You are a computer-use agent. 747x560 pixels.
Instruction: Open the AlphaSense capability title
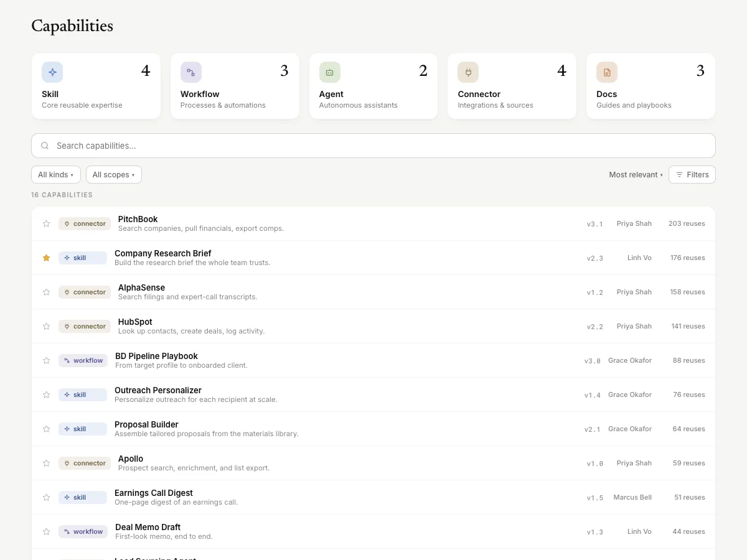tap(141, 287)
